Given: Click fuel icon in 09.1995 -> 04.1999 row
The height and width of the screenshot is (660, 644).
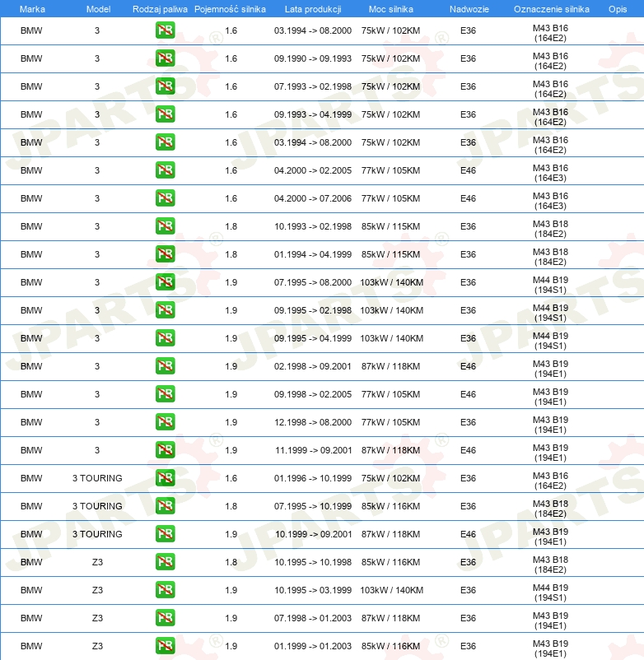Looking at the screenshot, I should click(165, 338).
